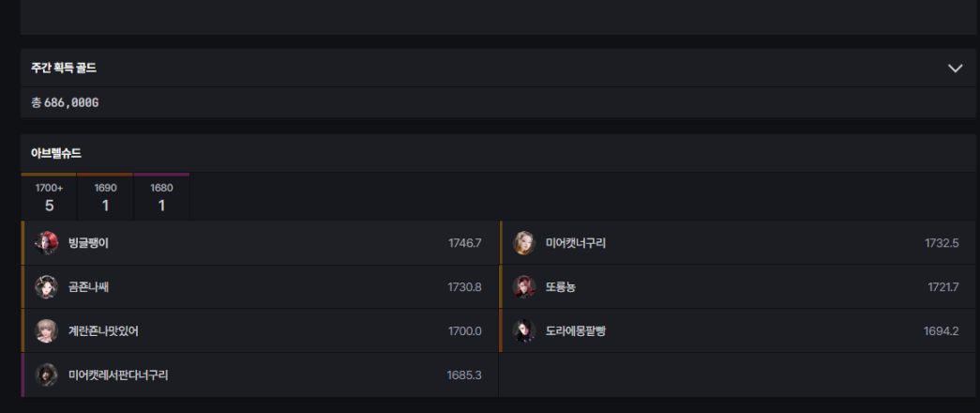Image resolution: width=980 pixels, height=413 pixels.
Task: Click the 미어캣레서판다너구리 character avatar
Action: coord(47,375)
